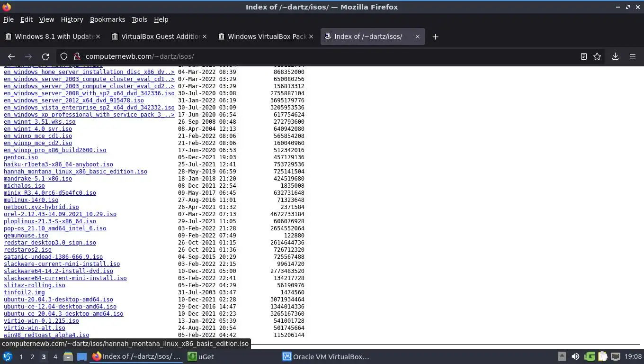Download ubuntu-20.04.3-desktop-amd64.iso
The height and width of the screenshot is (364, 644).
[58, 300]
